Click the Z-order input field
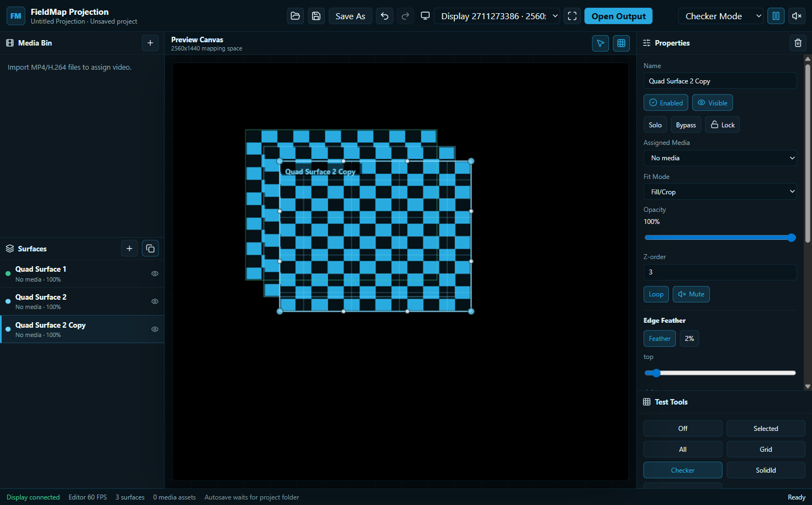Screen dimensions: 812x505 pyautogui.click(x=720, y=272)
